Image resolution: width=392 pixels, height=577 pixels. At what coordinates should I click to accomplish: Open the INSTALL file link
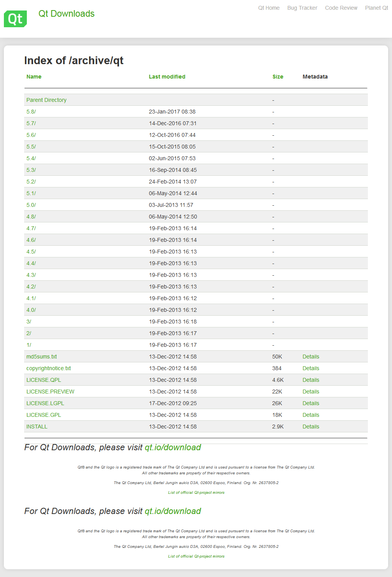[37, 427]
